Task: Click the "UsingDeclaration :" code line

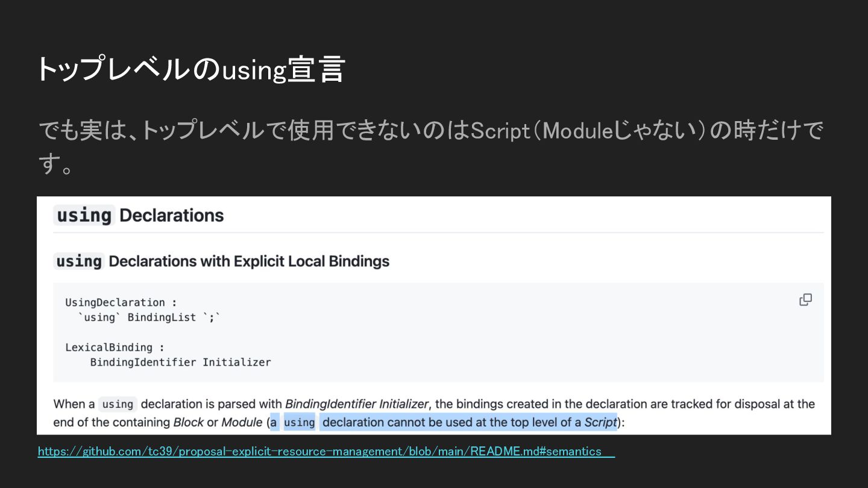Action: (x=121, y=302)
